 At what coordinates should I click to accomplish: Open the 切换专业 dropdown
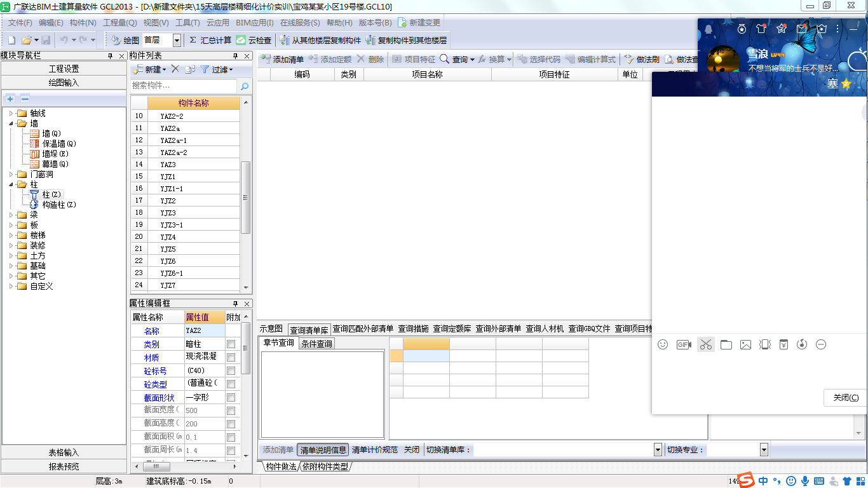764,449
